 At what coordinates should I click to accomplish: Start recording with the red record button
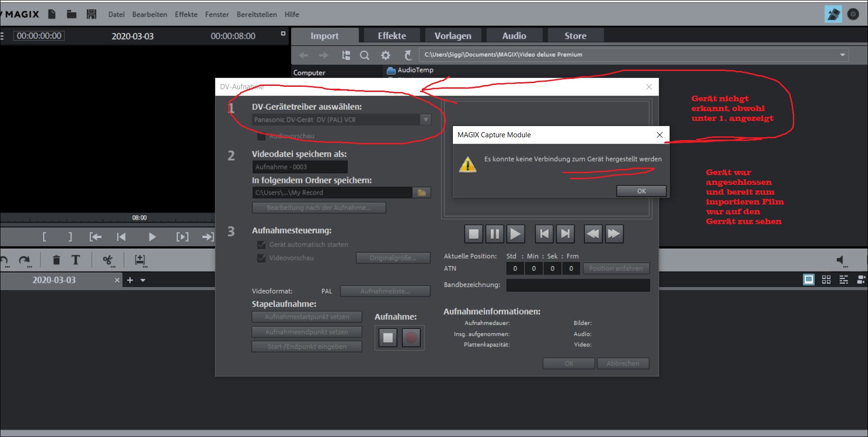coord(411,338)
